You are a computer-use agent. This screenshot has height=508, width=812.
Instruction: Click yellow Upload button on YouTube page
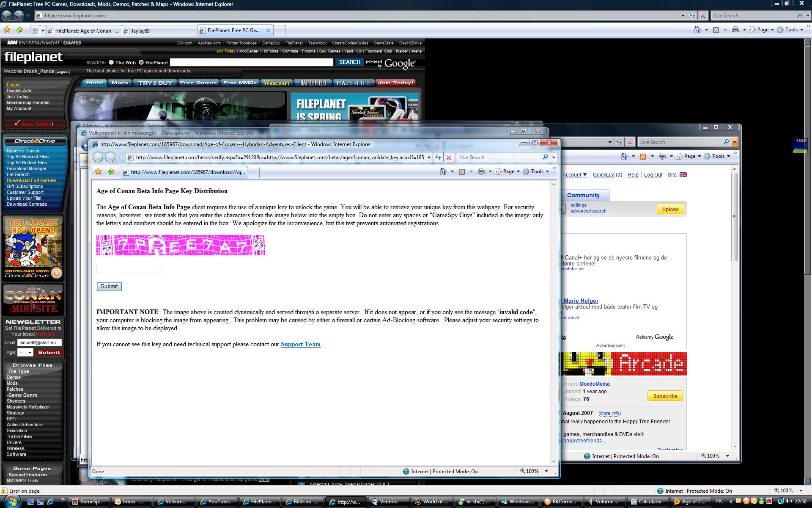pyautogui.click(x=670, y=209)
